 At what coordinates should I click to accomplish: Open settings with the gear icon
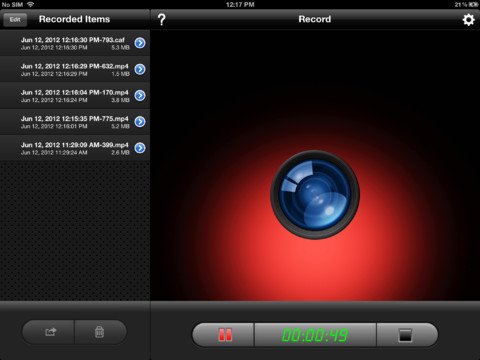click(468, 20)
